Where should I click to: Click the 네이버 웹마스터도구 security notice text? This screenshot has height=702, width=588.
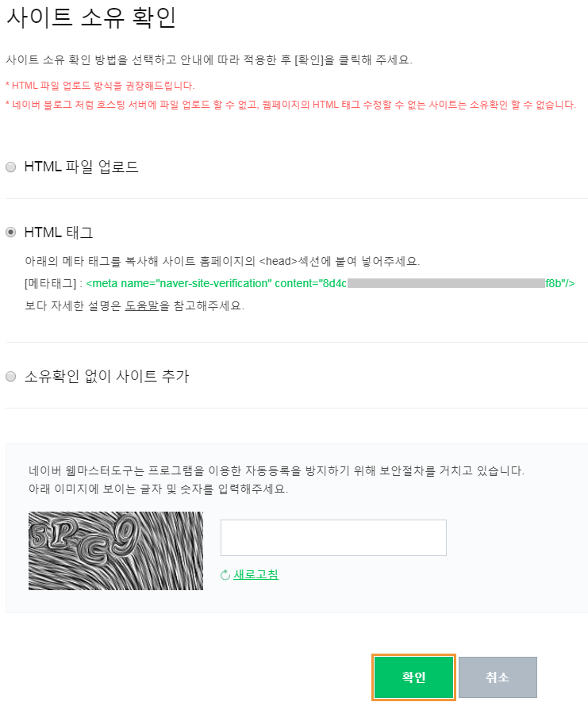[276, 479]
